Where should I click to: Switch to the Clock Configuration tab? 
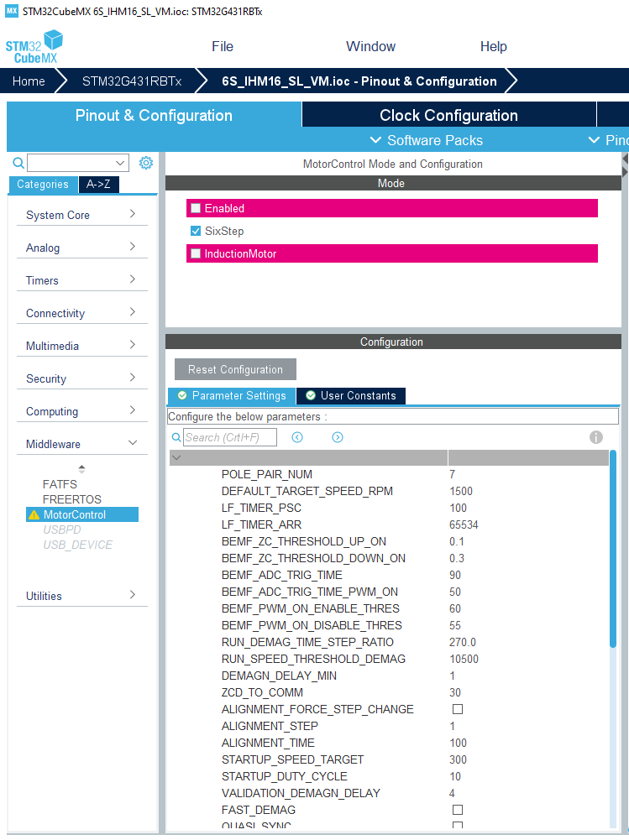pyautogui.click(x=448, y=115)
